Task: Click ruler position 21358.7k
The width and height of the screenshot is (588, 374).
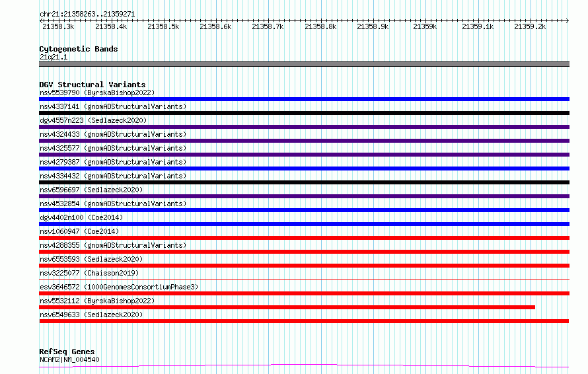Action: (268, 26)
